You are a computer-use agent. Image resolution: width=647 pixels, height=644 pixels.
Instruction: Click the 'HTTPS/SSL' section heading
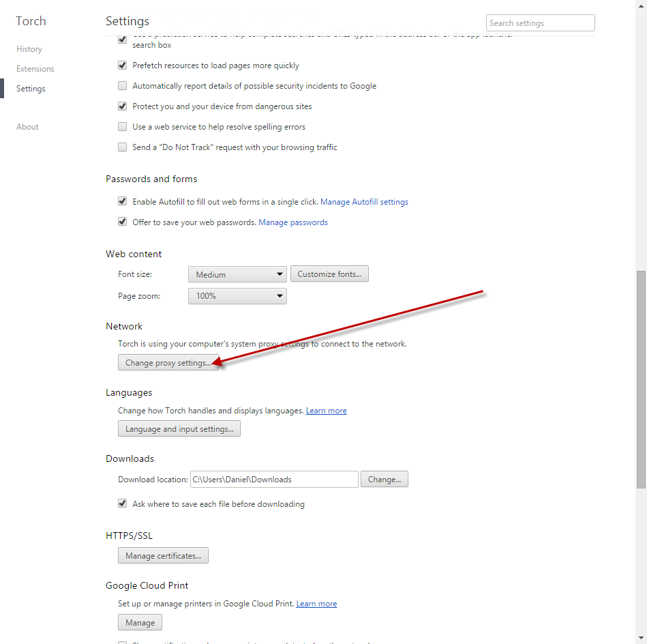point(129,536)
